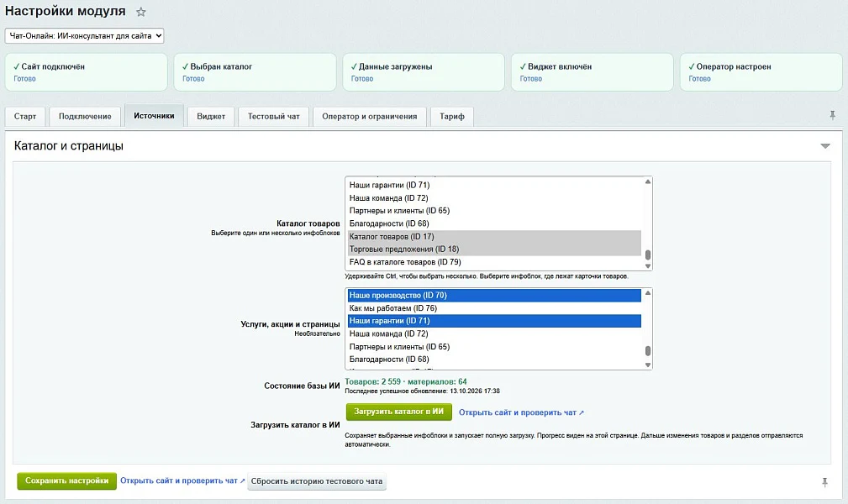Go to Оператор и ограничения tab
Image resolution: width=848 pixels, height=504 pixels.
tap(370, 116)
